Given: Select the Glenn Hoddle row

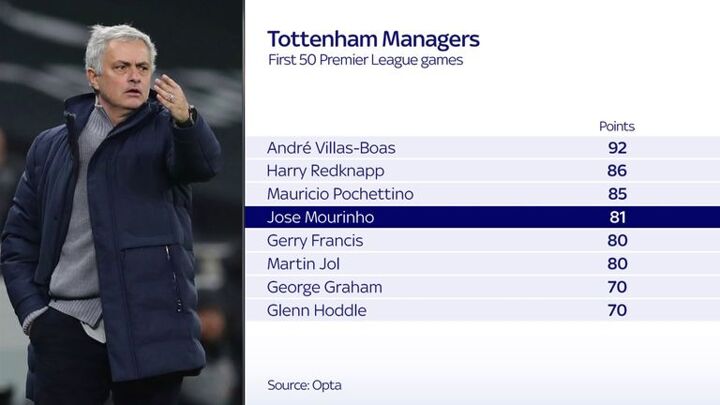Looking at the screenshot, I should click(x=483, y=310).
